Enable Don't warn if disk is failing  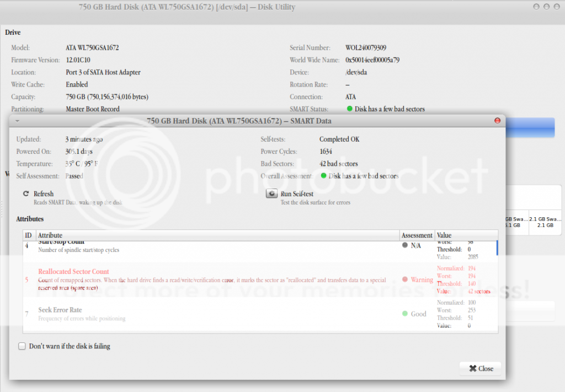(x=22, y=346)
